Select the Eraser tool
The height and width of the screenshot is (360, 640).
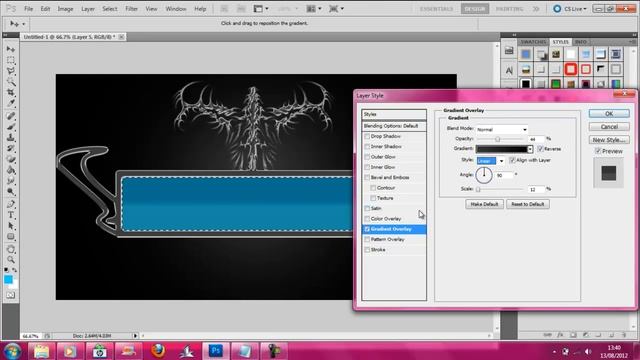tap(11, 159)
